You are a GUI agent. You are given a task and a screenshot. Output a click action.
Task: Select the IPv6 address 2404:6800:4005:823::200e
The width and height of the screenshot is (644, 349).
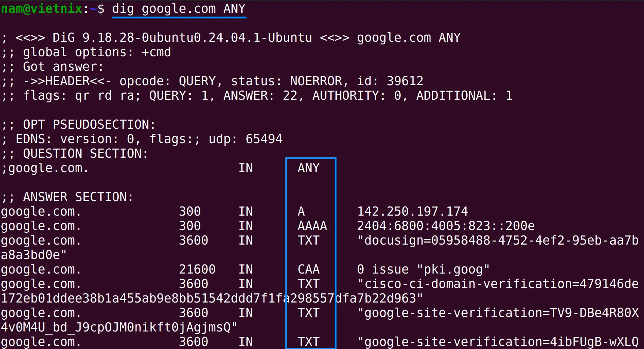[446, 226]
